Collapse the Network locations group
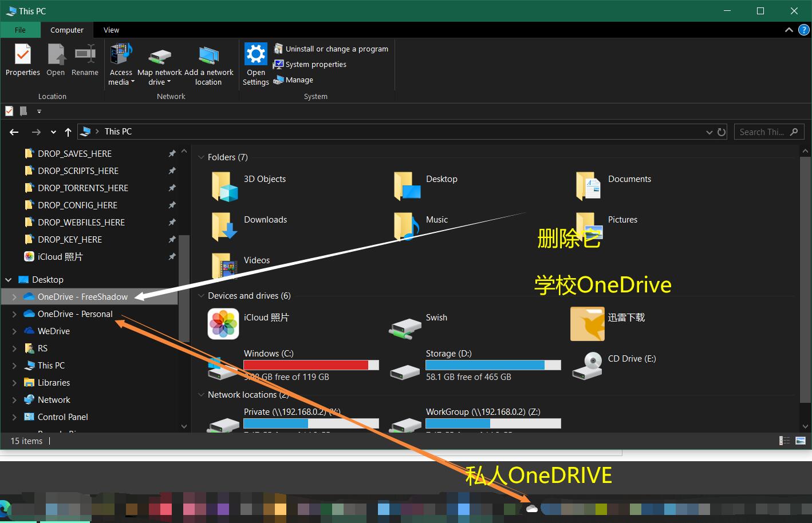This screenshot has height=523, width=812. (x=201, y=395)
